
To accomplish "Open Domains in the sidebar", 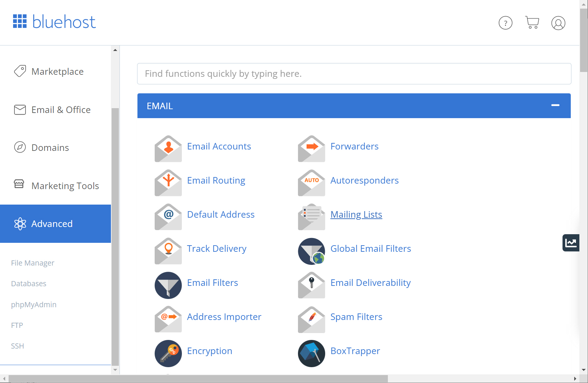I will coord(55,147).
